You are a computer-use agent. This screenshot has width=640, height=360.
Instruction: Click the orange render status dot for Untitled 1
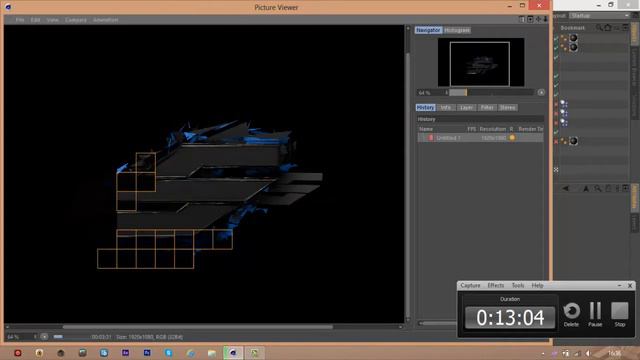pos(512,138)
